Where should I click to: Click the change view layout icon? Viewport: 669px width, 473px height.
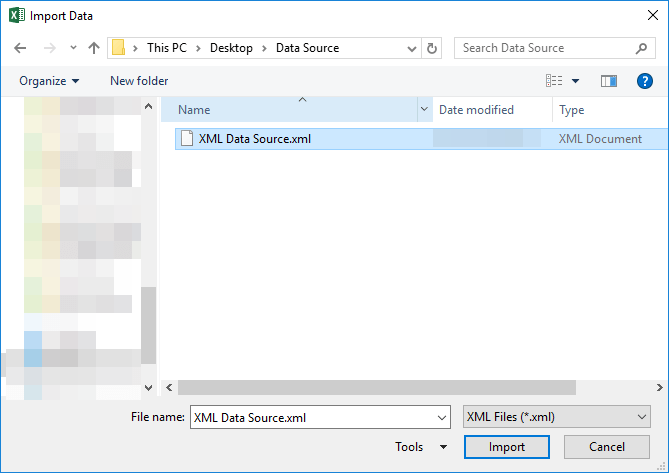pos(554,81)
